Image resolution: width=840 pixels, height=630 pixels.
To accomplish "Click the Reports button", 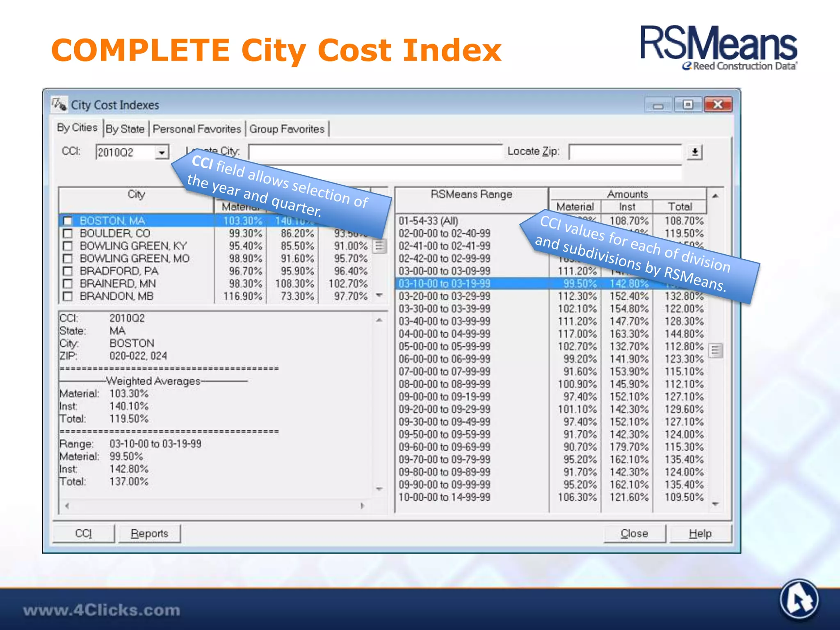I will click(149, 534).
